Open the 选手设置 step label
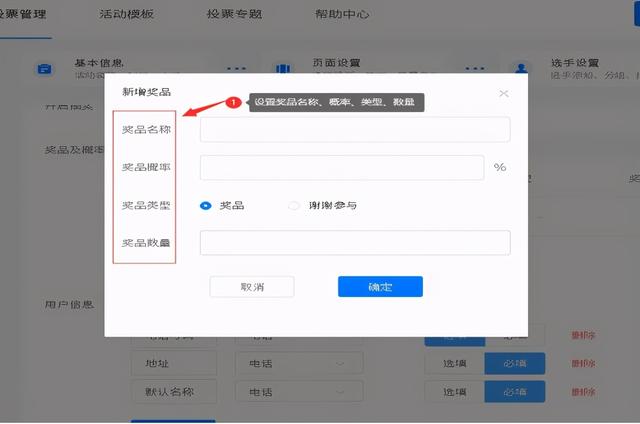 (575, 63)
